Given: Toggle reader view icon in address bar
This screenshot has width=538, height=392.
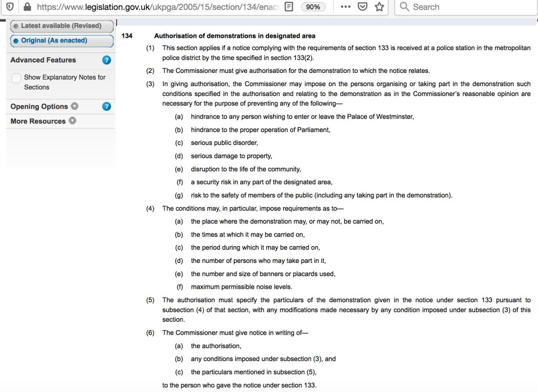Looking at the screenshot, I should click(x=288, y=7).
